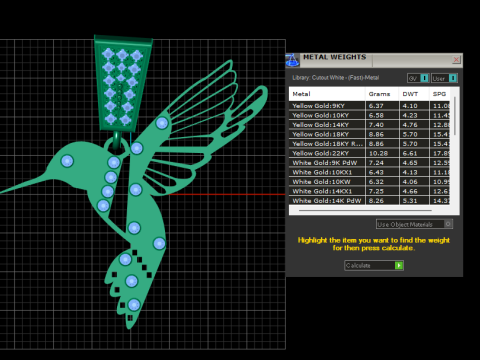
Task: Select the White Gold:10KX1 row
Action: (369, 172)
